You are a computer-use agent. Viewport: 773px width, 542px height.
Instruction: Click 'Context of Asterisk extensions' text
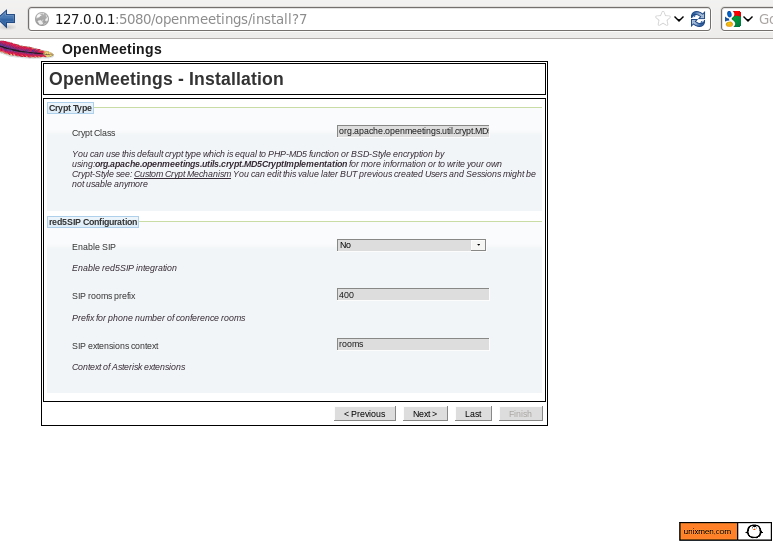tap(128, 367)
